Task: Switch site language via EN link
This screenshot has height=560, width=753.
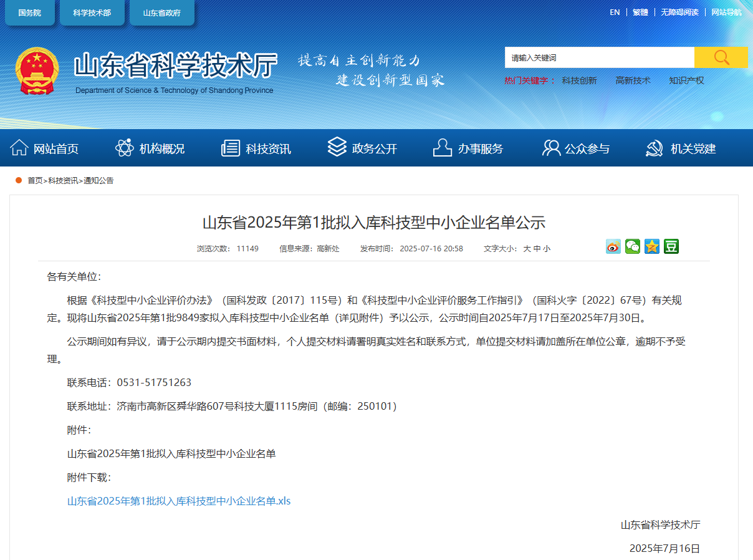Action: click(615, 12)
